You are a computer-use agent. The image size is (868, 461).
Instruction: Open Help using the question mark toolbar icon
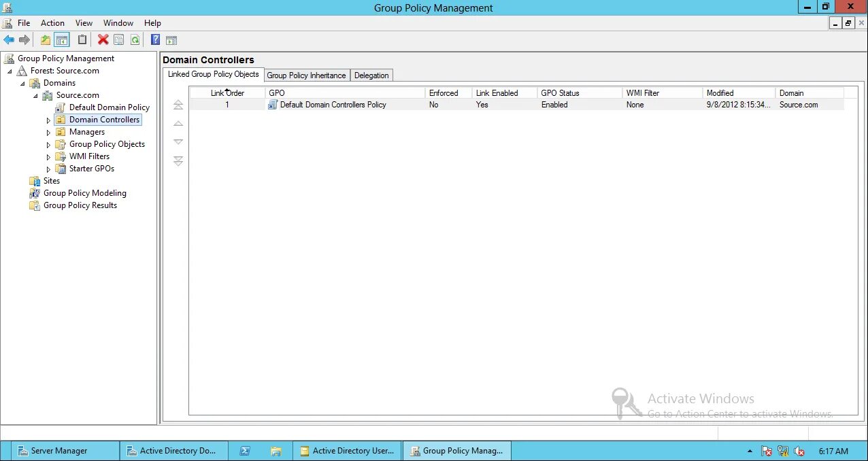(155, 39)
